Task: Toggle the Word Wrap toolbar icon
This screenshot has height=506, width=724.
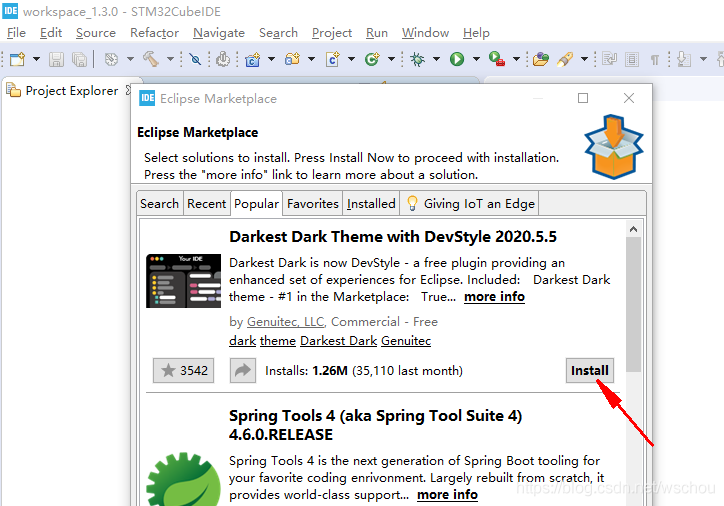Action: (609, 59)
